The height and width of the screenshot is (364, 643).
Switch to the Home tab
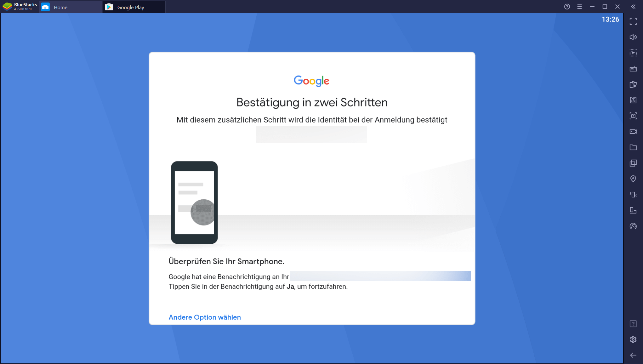(60, 7)
